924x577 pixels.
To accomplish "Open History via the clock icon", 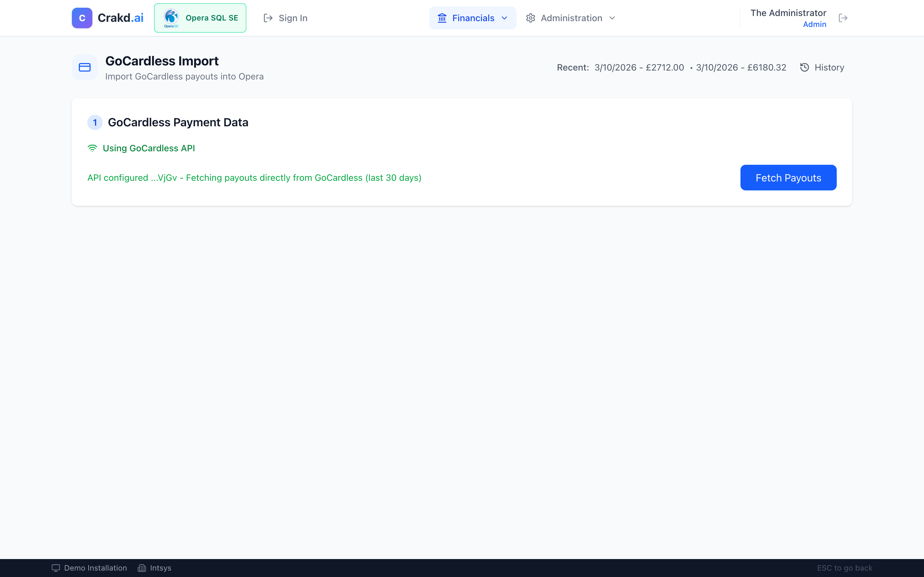I will (805, 67).
